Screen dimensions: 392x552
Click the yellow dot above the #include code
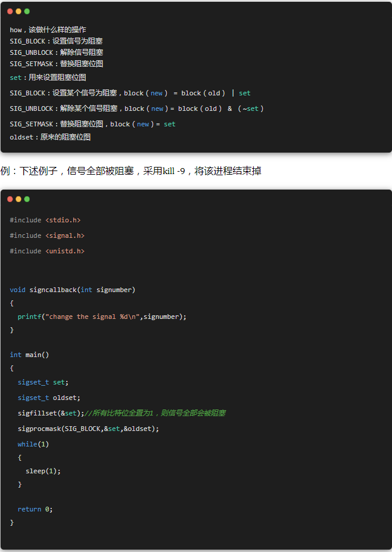click(x=18, y=199)
